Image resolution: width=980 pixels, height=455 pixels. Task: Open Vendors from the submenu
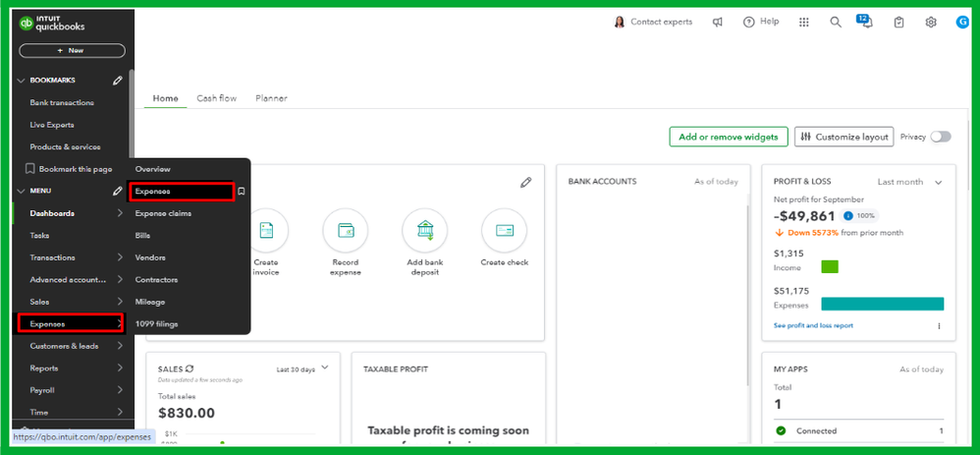point(150,257)
